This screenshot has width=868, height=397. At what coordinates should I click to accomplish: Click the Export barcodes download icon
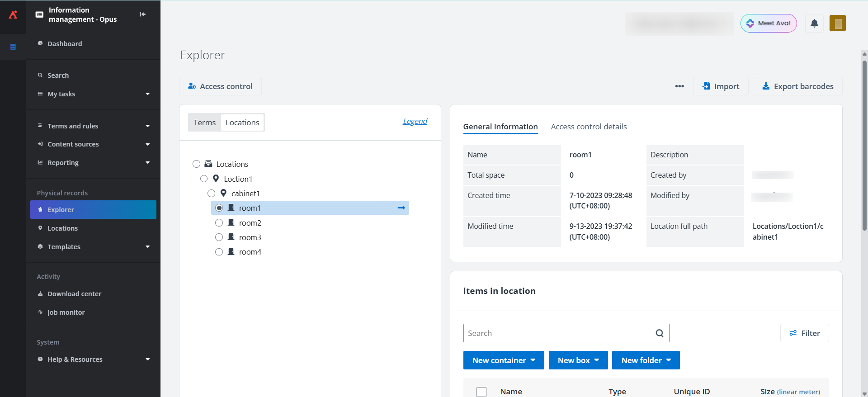766,86
